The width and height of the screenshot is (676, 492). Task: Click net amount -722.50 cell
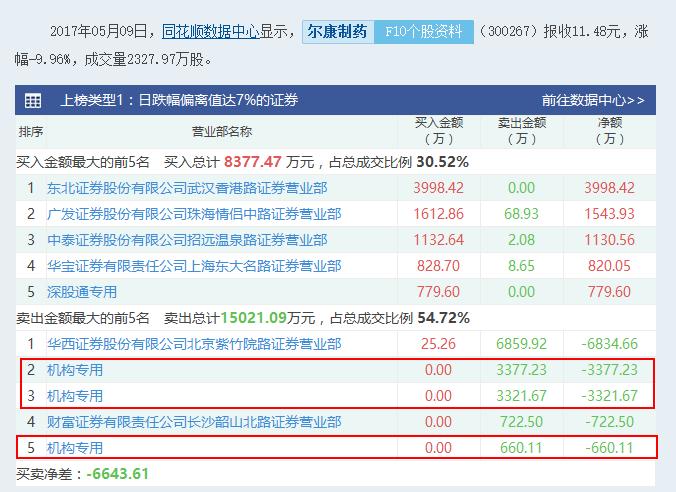click(x=610, y=422)
